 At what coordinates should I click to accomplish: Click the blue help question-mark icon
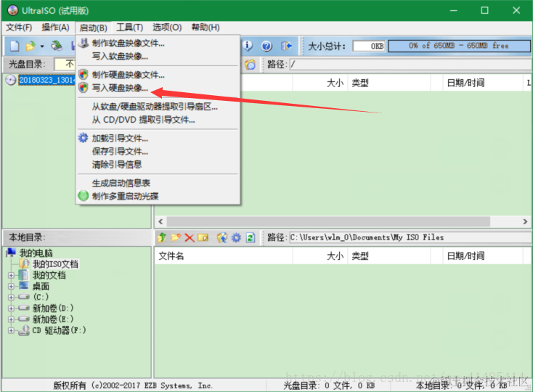coord(266,46)
